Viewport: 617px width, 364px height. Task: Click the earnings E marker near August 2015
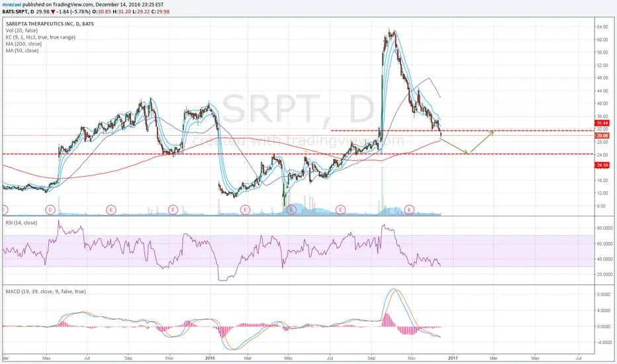point(111,210)
